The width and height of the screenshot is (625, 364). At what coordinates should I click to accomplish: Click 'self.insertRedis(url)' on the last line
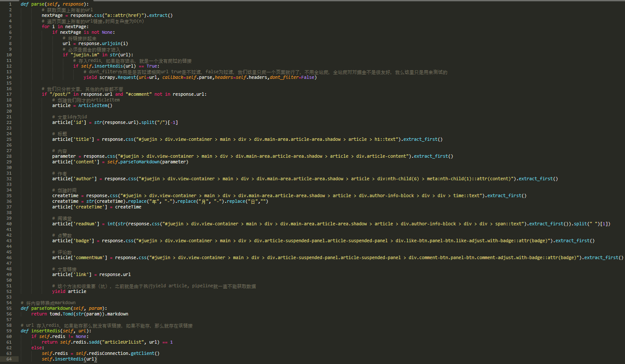tap(69, 359)
